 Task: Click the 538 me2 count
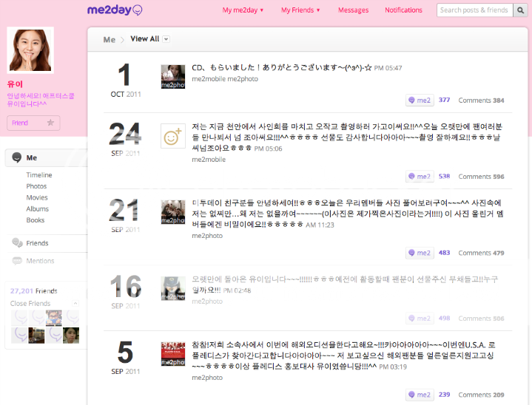tap(444, 176)
